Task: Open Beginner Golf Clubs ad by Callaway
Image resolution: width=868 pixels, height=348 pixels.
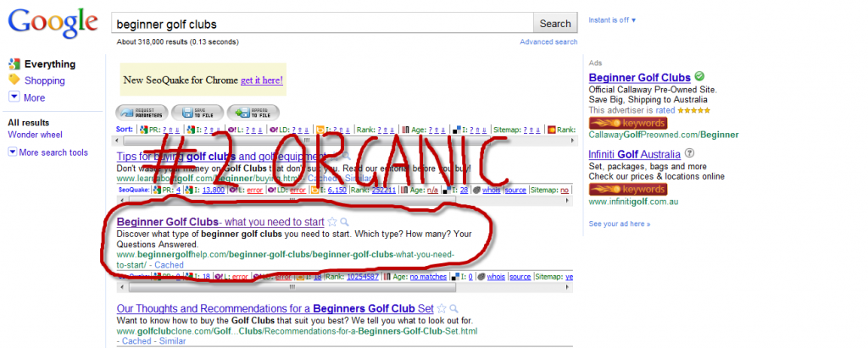Action: coord(639,77)
